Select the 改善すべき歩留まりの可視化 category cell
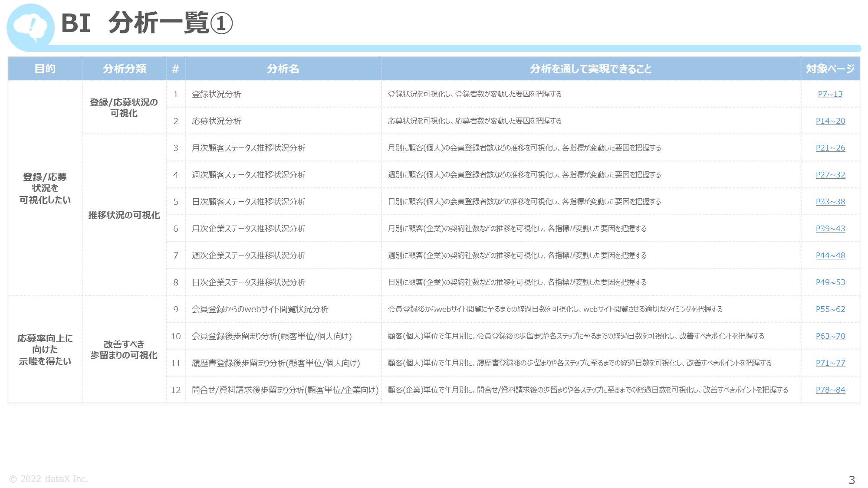Image resolution: width=868 pixels, height=488 pixels. pos(124,350)
